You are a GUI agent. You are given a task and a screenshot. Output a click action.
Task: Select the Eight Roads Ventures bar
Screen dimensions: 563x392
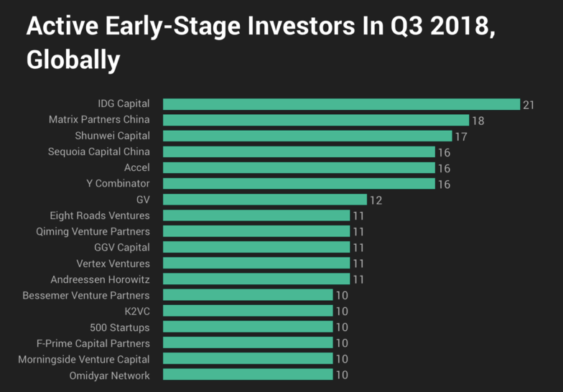coord(256,215)
